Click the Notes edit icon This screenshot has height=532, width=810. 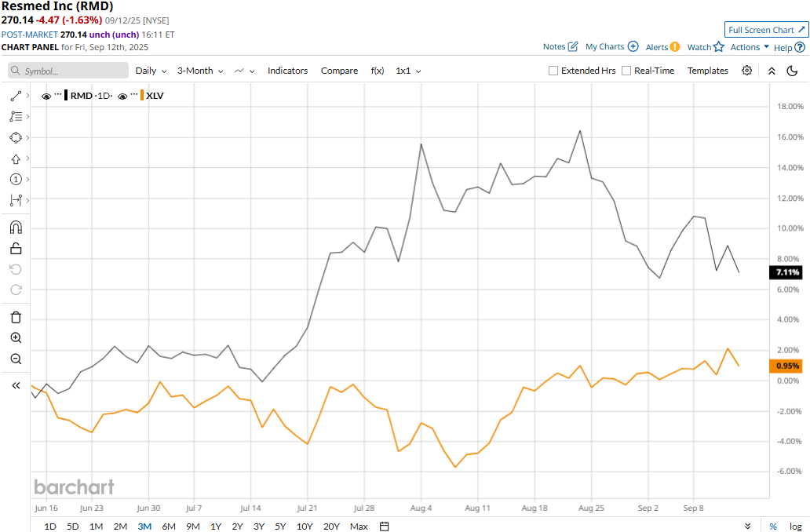(x=573, y=46)
